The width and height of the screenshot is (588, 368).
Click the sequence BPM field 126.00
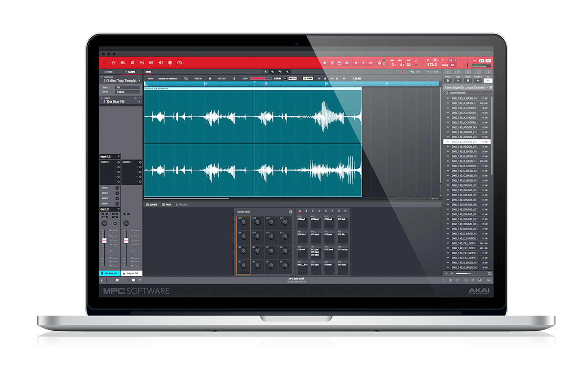pos(127,92)
